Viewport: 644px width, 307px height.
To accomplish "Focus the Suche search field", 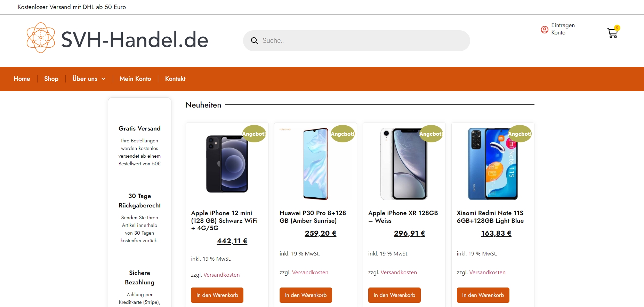I will click(356, 41).
